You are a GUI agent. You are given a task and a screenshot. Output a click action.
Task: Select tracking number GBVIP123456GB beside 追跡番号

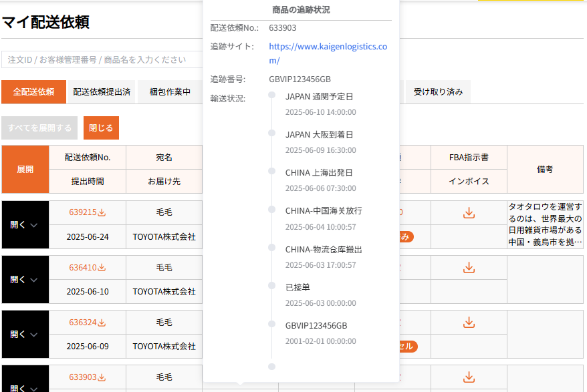pyautogui.click(x=300, y=79)
